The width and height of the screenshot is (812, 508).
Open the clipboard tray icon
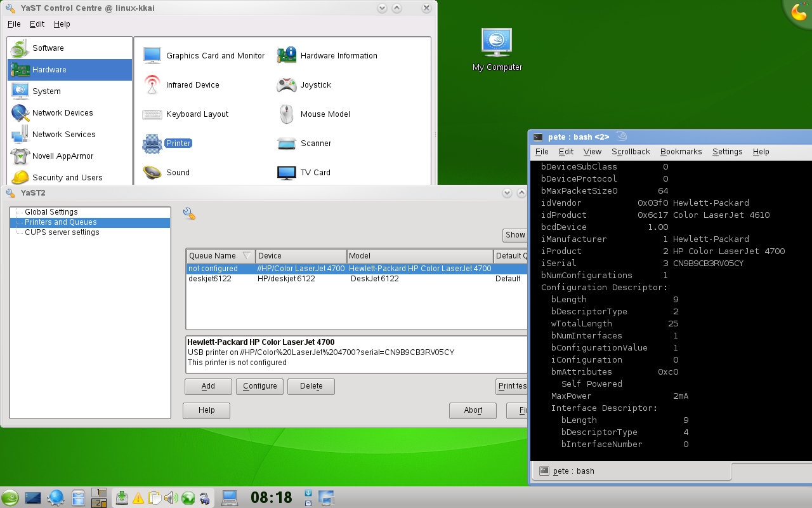pyautogui.click(x=154, y=498)
